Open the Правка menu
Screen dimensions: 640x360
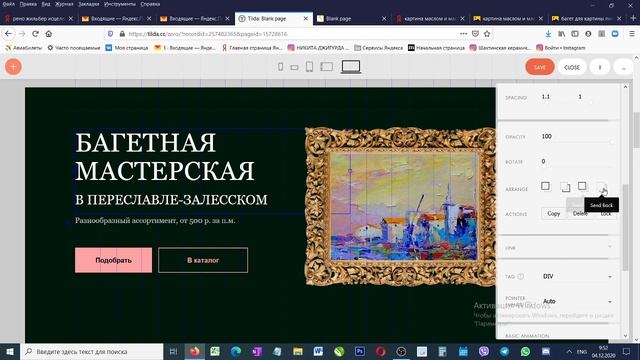click(x=28, y=4)
